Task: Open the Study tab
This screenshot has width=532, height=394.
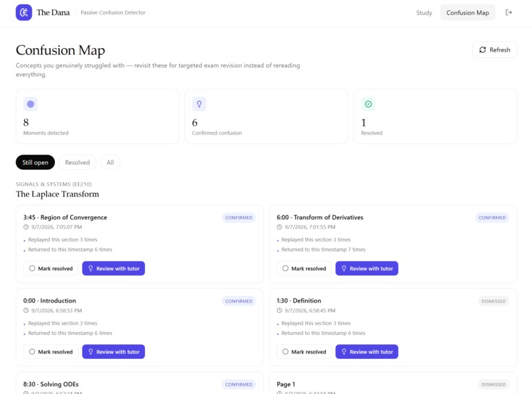Action: pyautogui.click(x=424, y=12)
